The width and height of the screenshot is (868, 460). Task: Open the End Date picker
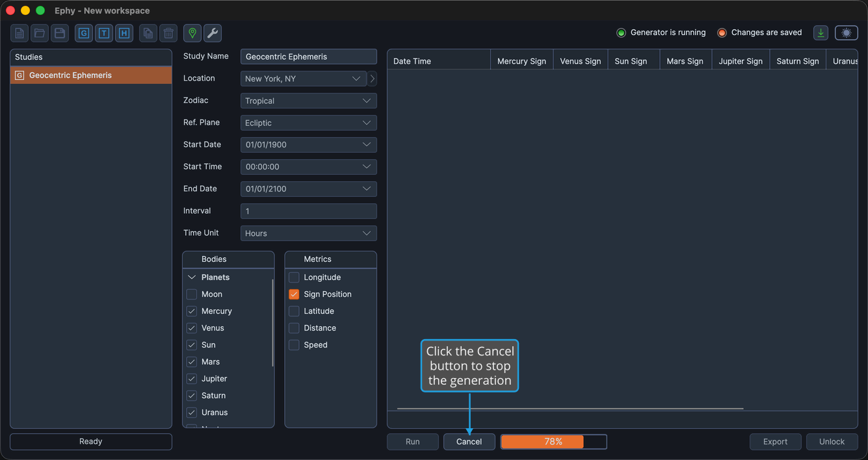309,189
